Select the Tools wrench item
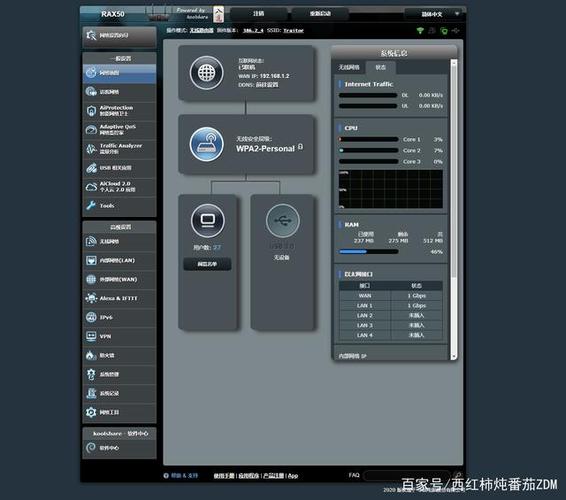 click(119, 206)
